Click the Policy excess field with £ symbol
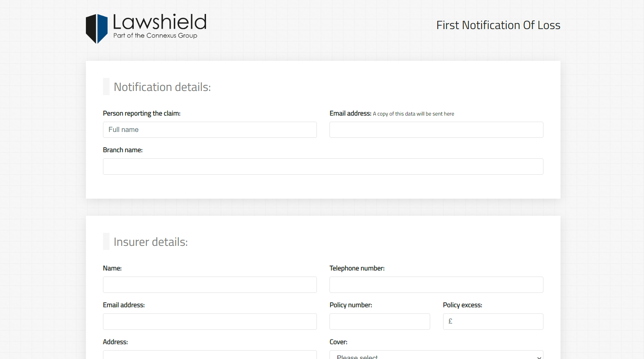The image size is (644, 359). point(493,321)
